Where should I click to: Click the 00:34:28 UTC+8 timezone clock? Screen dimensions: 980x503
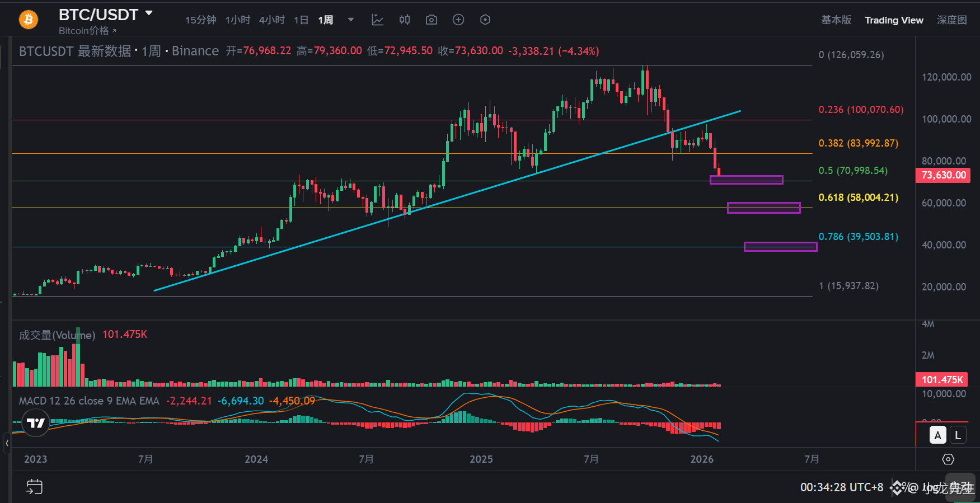[841, 487]
